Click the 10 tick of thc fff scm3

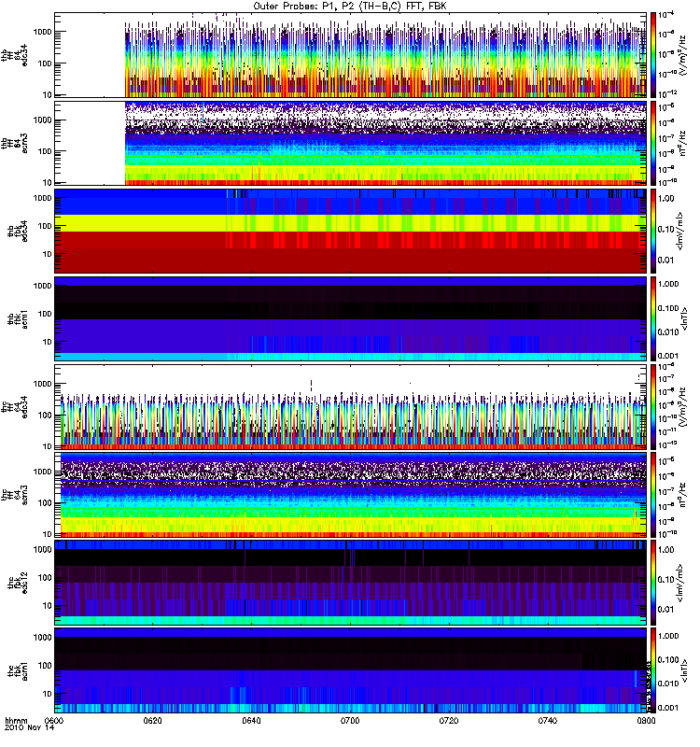47,534
